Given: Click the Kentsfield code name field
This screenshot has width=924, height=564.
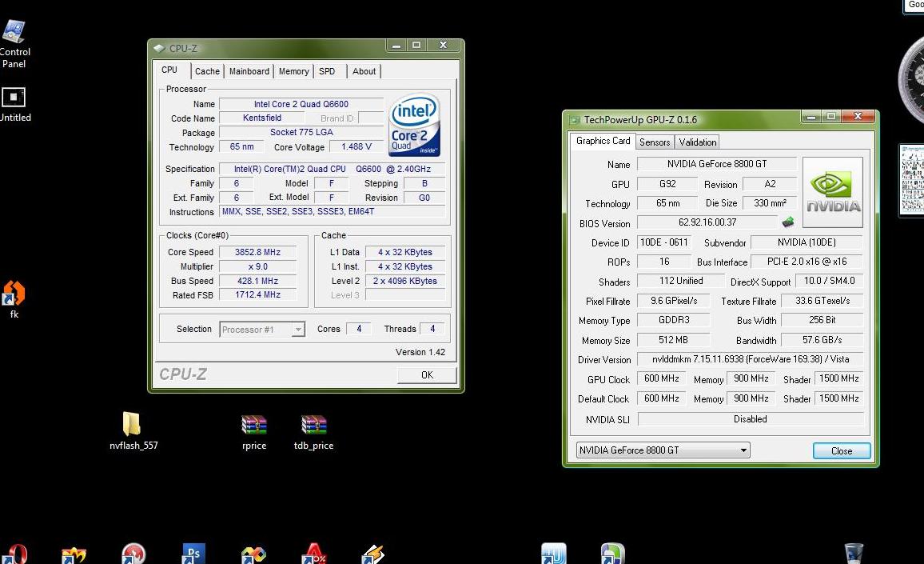Looking at the screenshot, I should (262, 118).
